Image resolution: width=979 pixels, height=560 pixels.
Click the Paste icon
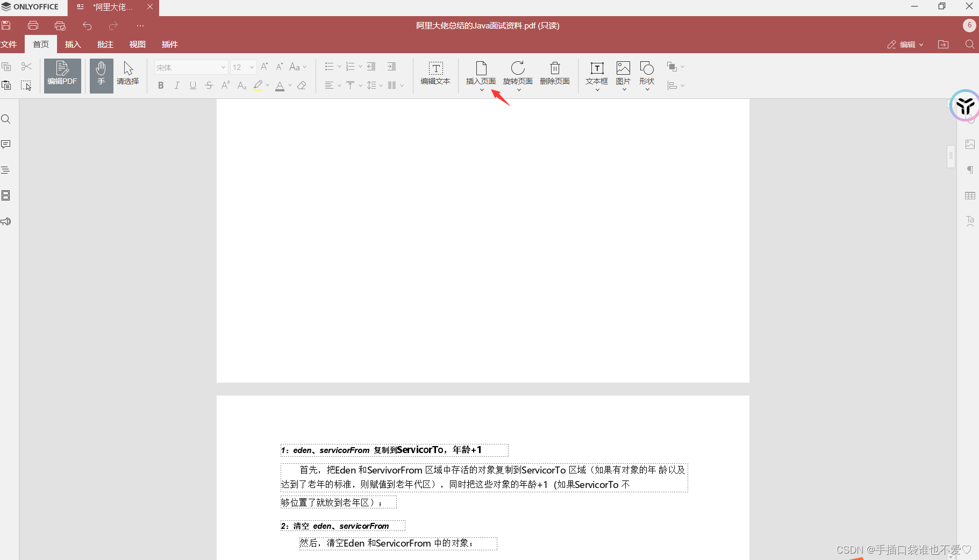pyautogui.click(x=6, y=85)
